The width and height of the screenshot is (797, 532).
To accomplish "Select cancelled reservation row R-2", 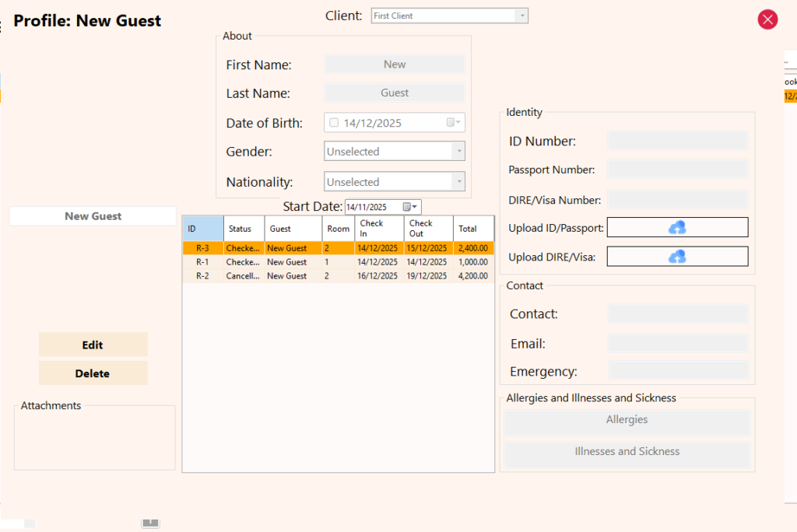I will (x=338, y=276).
